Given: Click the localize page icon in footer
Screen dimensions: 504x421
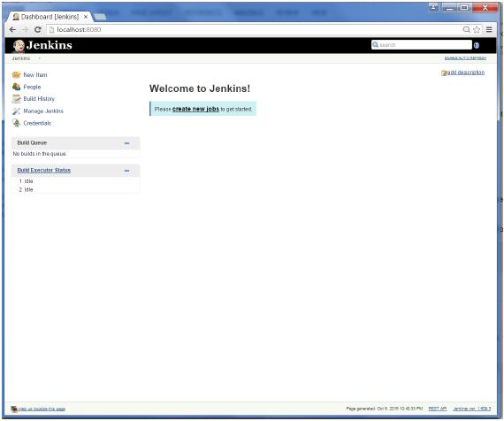Looking at the screenshot, I should 14,410.
